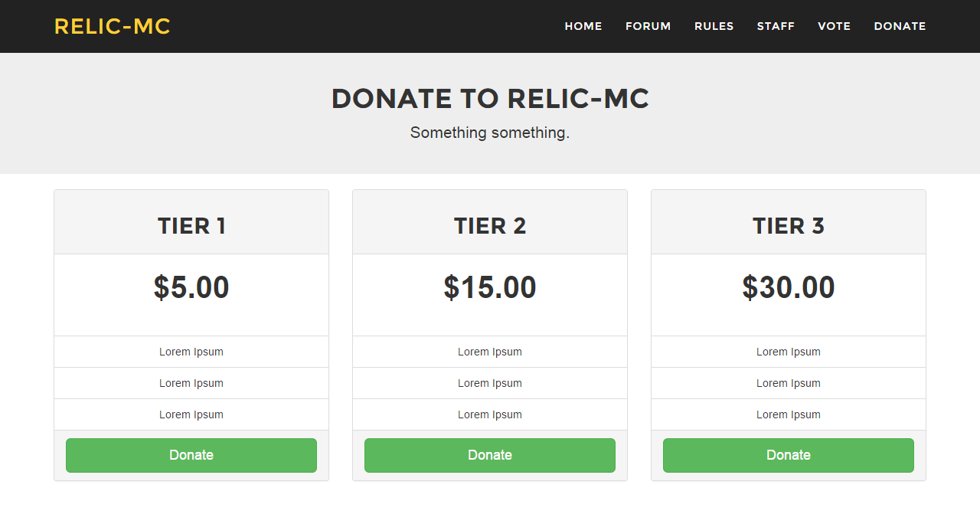Open the Rules page
Image resolution: width=980 pixels, height=511 pixels.
point(714,26)
